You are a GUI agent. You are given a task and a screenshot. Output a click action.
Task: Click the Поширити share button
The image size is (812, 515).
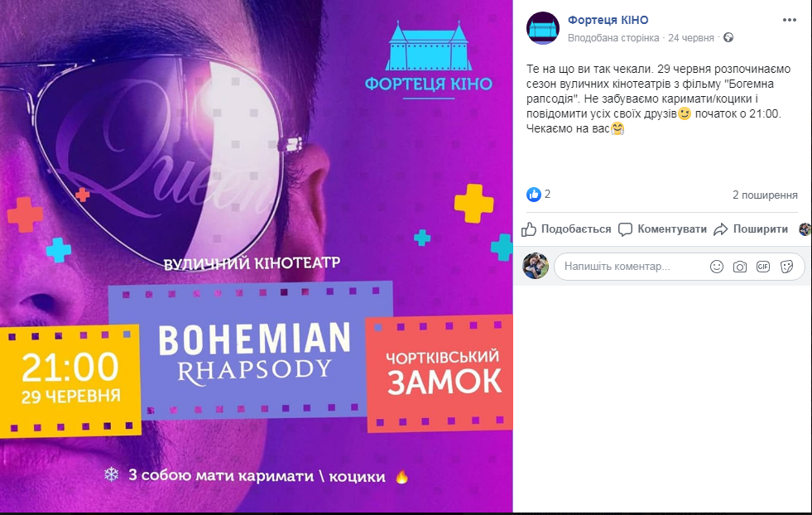pos(751,229)
